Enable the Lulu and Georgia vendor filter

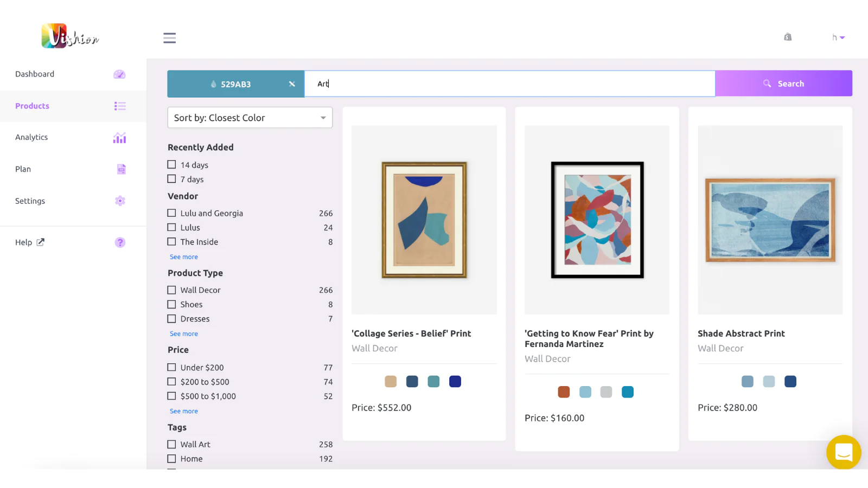172,213
